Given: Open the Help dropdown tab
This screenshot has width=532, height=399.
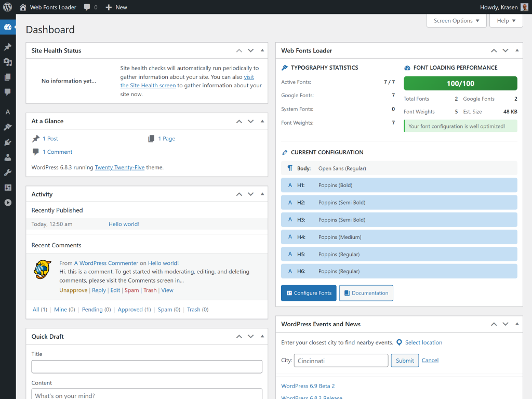Looking at the screenshot, I should (506, 21).
